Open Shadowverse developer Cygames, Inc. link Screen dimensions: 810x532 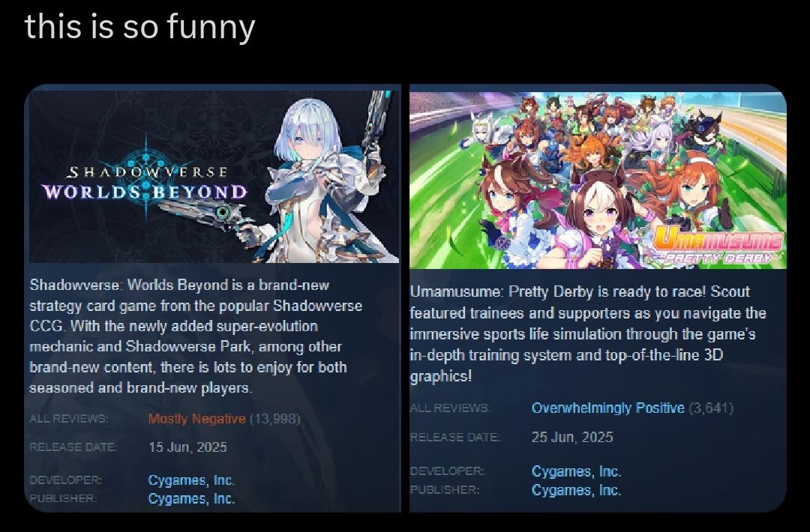pos(191,480)
